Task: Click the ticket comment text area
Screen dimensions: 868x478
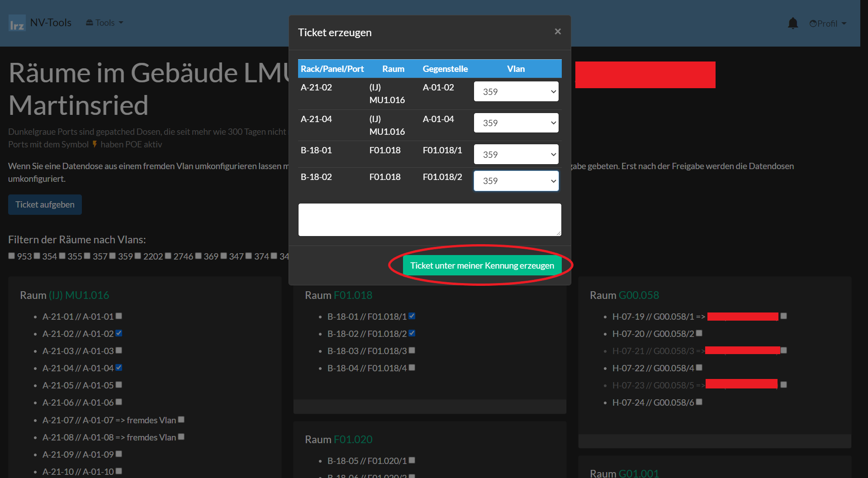Action: pos(429,220)
